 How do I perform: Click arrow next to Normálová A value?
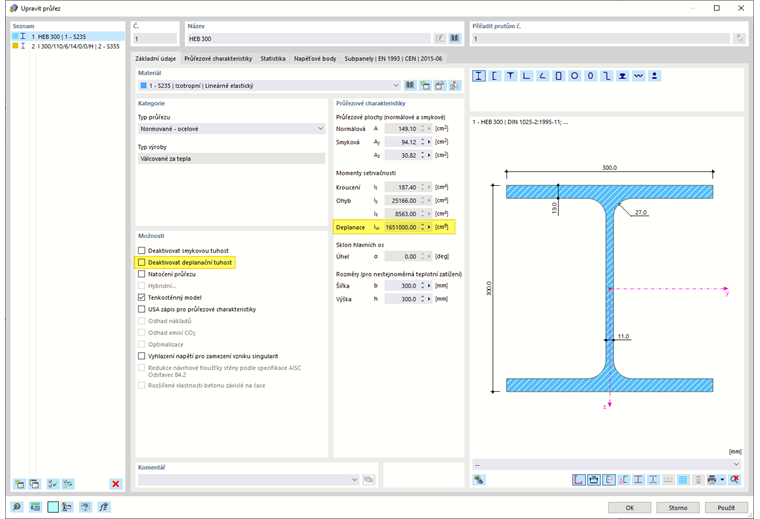click(429, 128)
